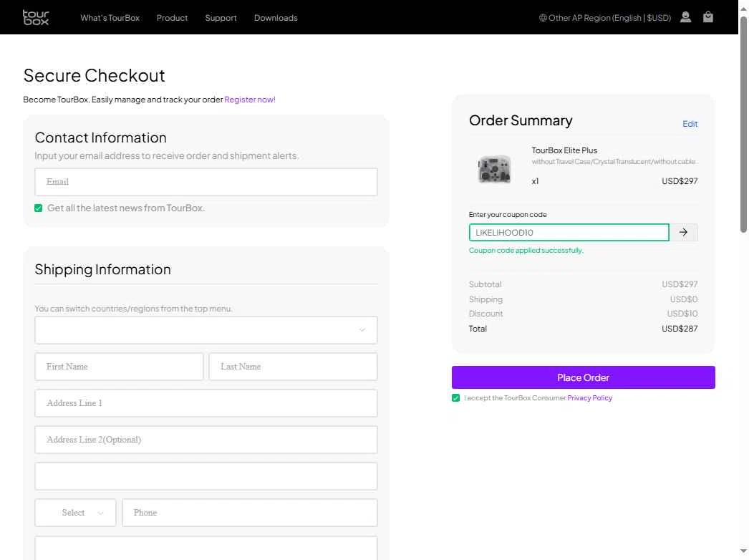Open the What's TourBox menu
The width and height of the screenshot is (749, 560).
[x=110, y=18]
